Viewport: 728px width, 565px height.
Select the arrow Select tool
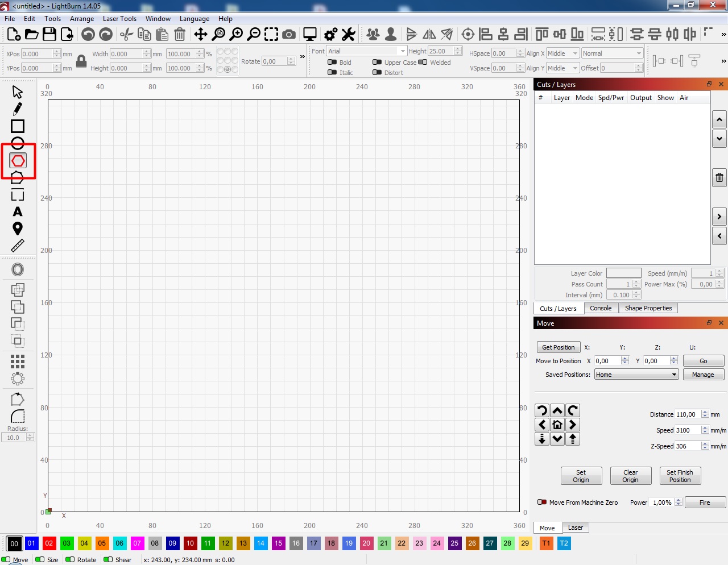coord(18,92)
